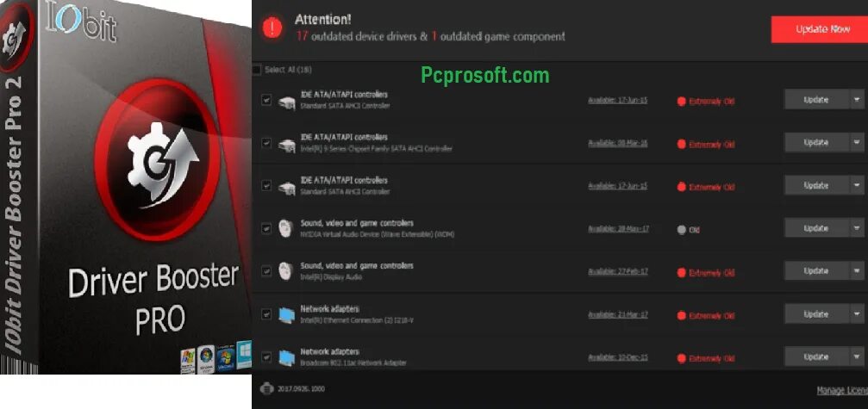The width and height of the screenshot is (868, 409).
Task: Click the red Update Now button
Action: [819, 29]
